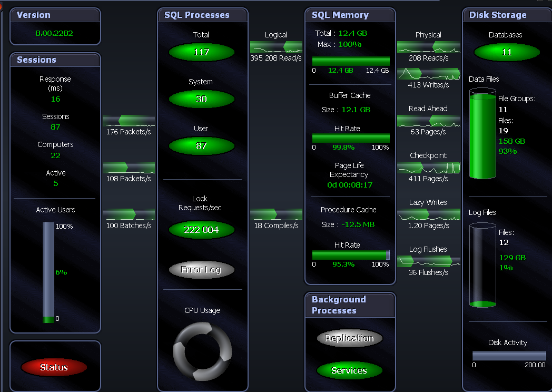Click the SQL Memory total usage bar
The width and height of the screenshot is (552, 392).
(x=351, y=61)
